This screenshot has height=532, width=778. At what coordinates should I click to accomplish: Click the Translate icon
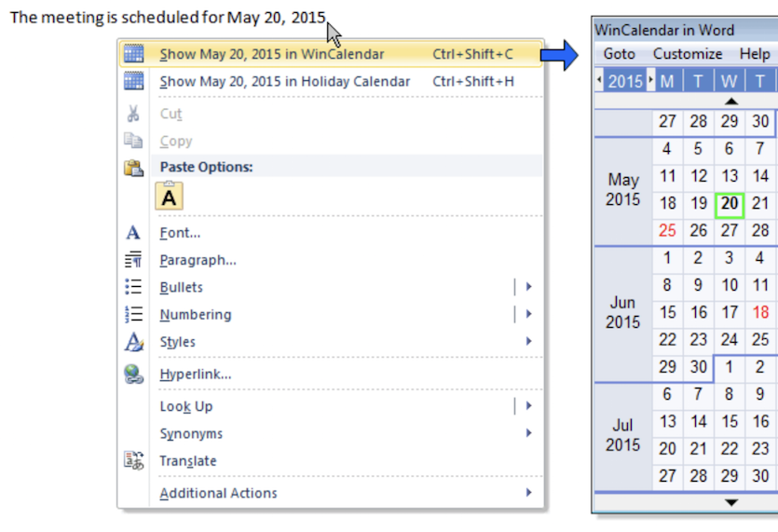coord(133,460)
